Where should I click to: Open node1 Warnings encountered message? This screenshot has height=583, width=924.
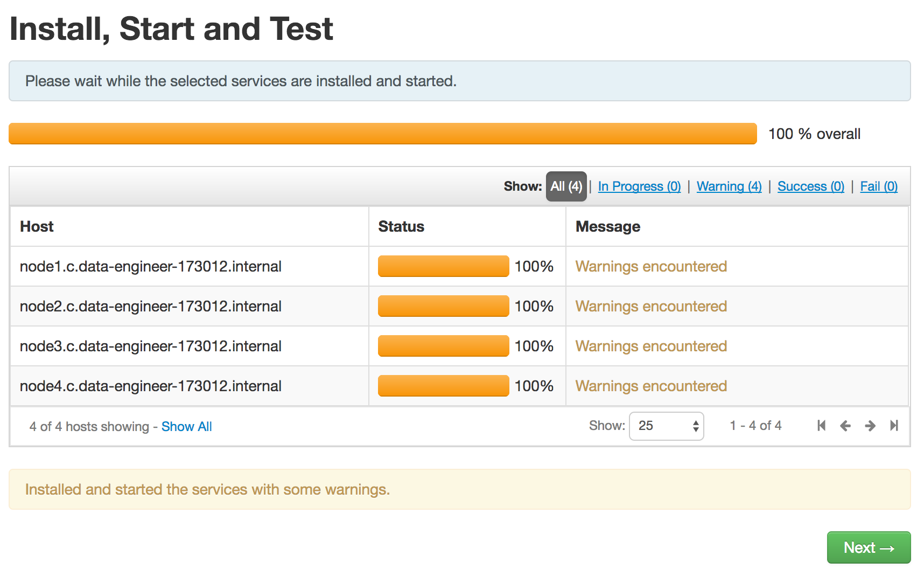651,266
